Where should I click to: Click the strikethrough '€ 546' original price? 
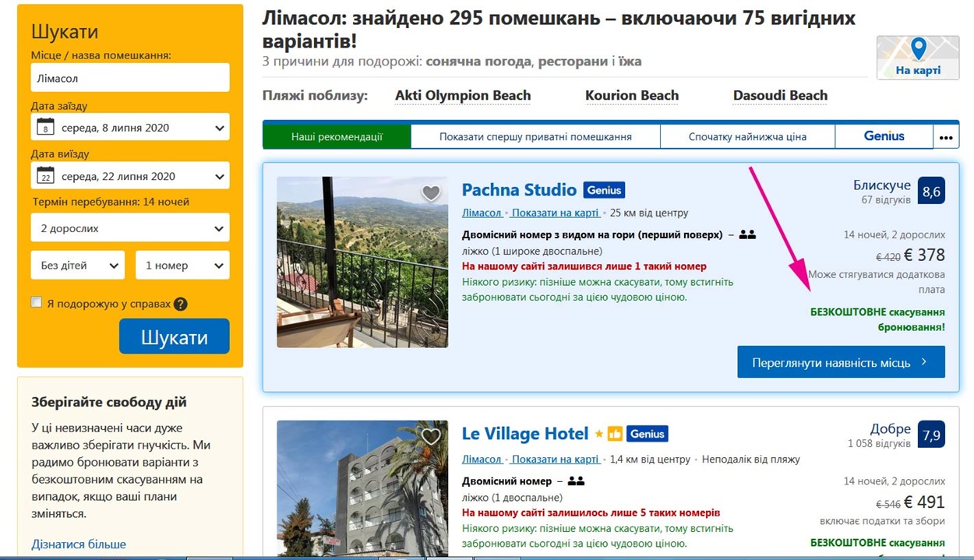point(888,504)
